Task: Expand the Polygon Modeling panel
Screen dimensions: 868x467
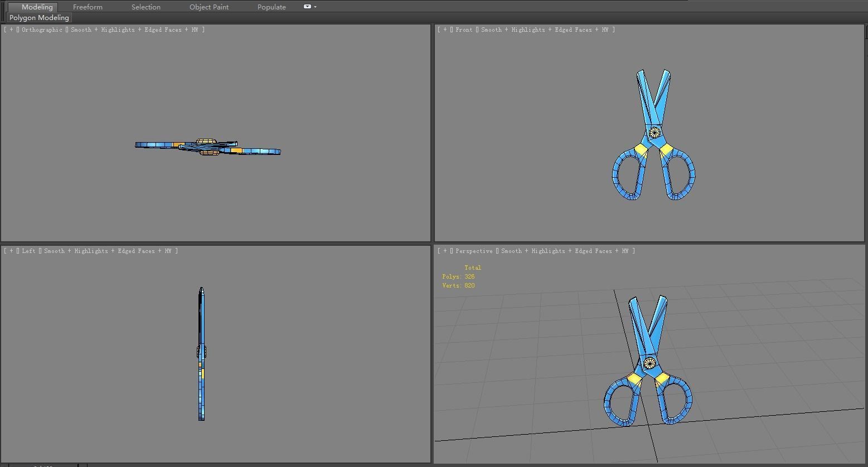Action: [39, 18]
